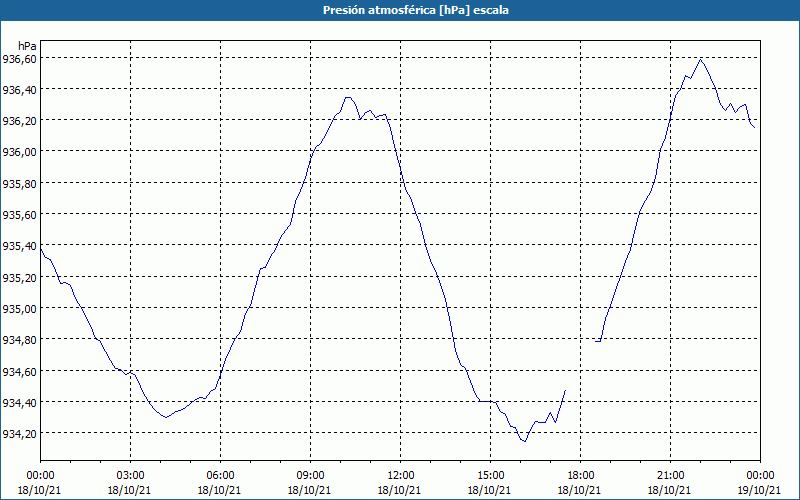Select the 934,20 axis label

pyautogui.click(x=19, y=434)
